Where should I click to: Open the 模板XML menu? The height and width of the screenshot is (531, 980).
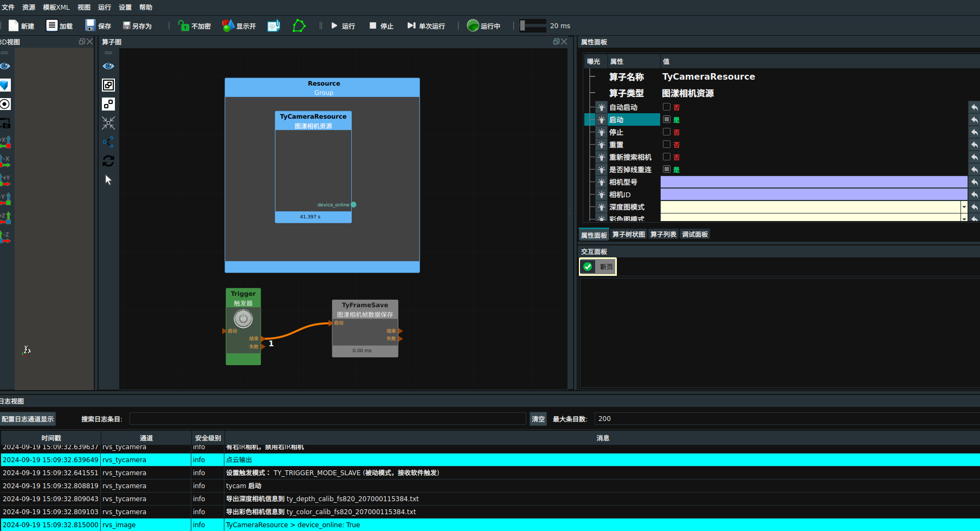[x=56, y=7]
